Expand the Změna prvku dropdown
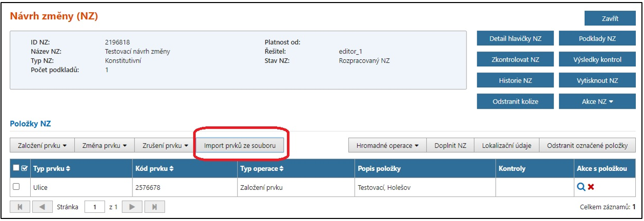 click(104, 146)
